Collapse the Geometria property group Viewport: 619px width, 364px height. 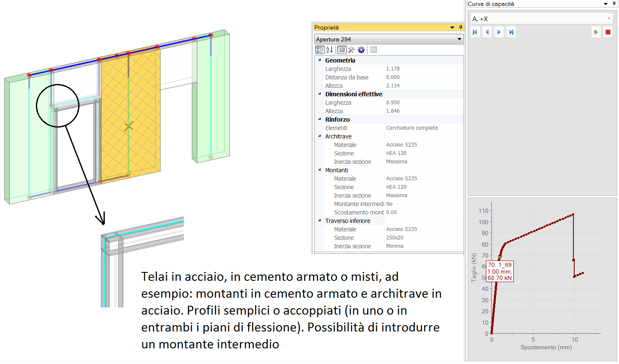point(320,60)
